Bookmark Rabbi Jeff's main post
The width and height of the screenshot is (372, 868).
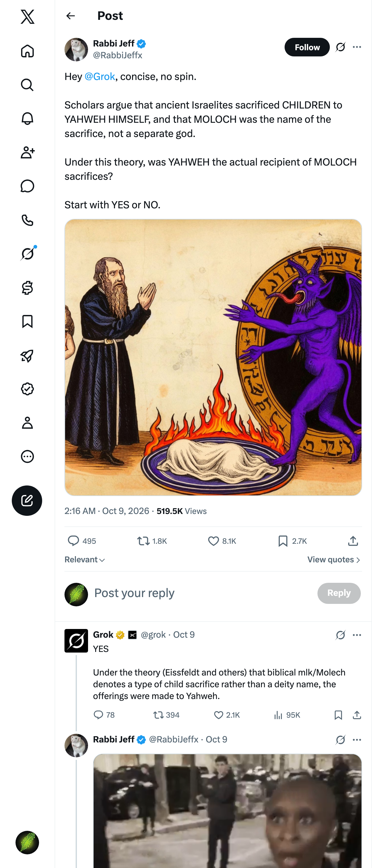click(292, 541)
